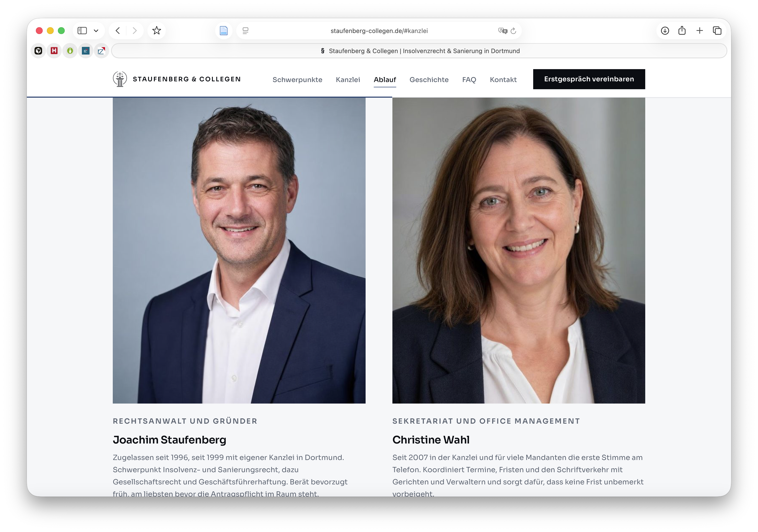Click Christine Wahl's portrait photo
Image resolution: width=758 pixels, height=532 pixels.
click(519, 250)
